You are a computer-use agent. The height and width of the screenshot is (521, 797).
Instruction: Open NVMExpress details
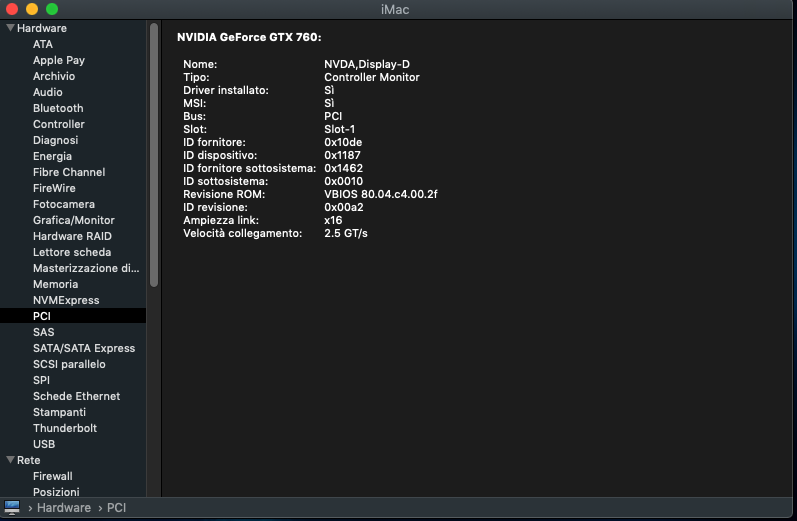point(66,300)
